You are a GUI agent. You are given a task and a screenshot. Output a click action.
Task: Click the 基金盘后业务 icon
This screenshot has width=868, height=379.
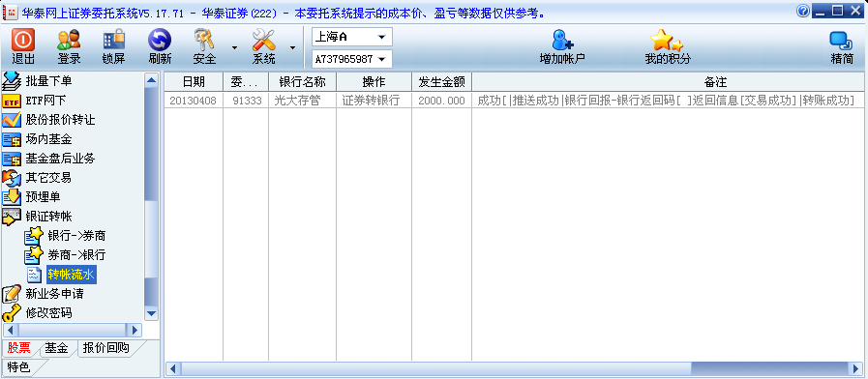click(x=12, y=159)
